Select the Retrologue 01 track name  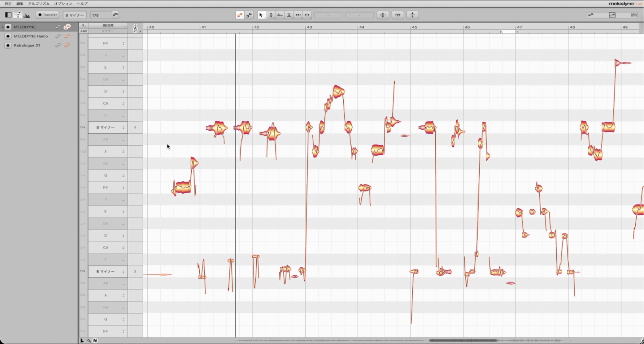pos(27,45)
